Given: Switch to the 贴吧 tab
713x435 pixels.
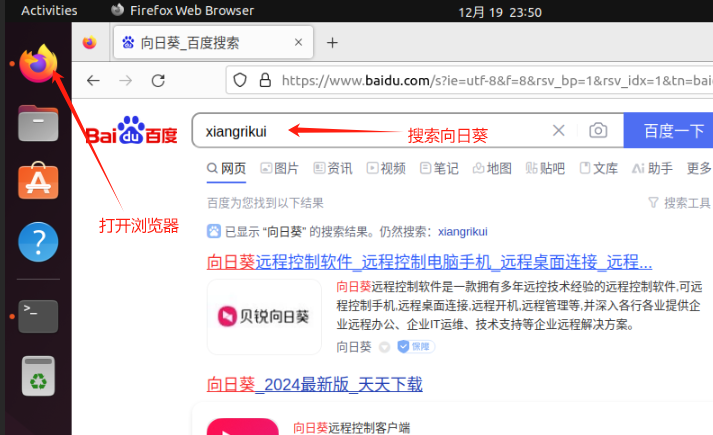Looking at the screenshot, I should point(545,169).
